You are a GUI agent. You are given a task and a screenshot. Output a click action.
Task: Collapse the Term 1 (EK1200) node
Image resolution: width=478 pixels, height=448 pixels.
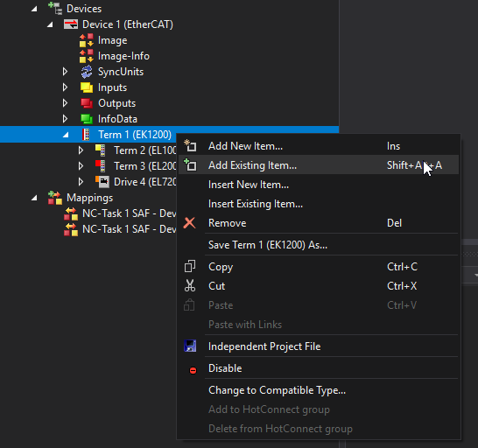tap(66, 135)
